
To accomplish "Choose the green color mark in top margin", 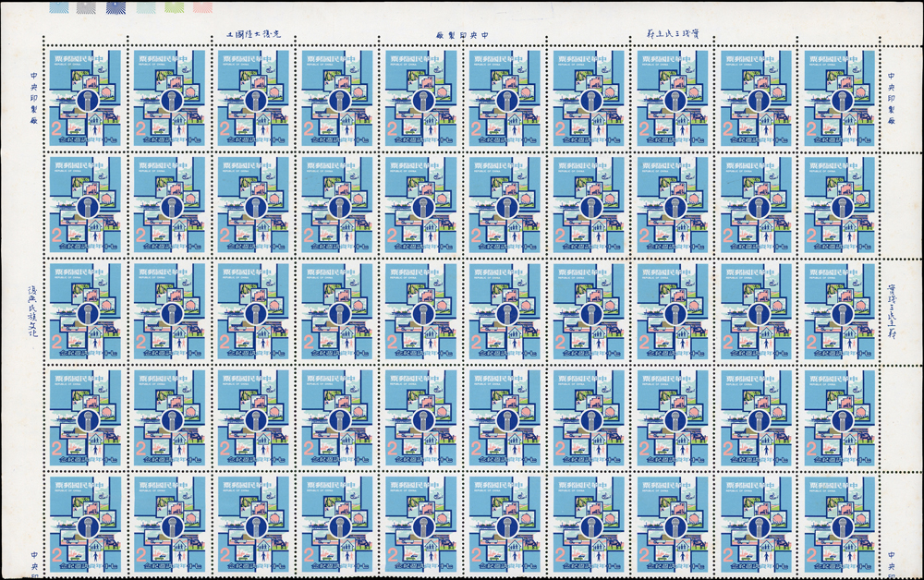I will (x=174, y=6).
